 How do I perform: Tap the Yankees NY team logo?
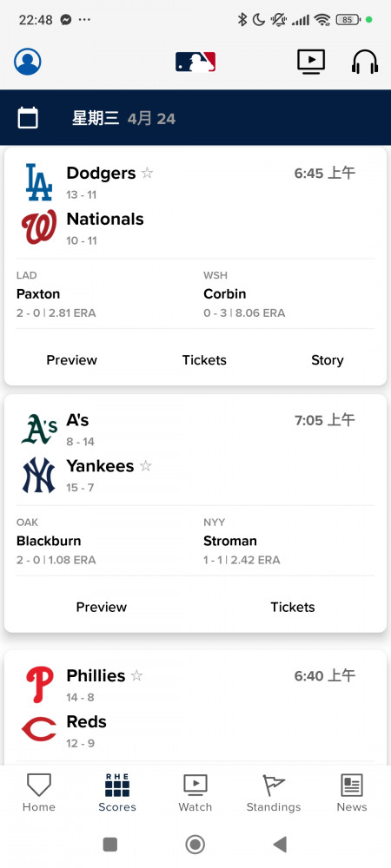[x=39, y=475]
